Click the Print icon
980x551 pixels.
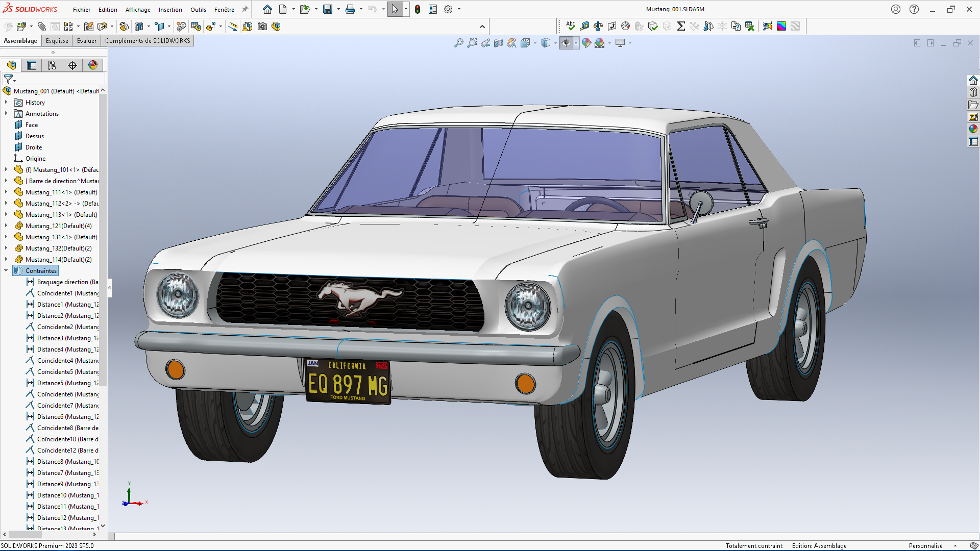(x=350, y=9)
